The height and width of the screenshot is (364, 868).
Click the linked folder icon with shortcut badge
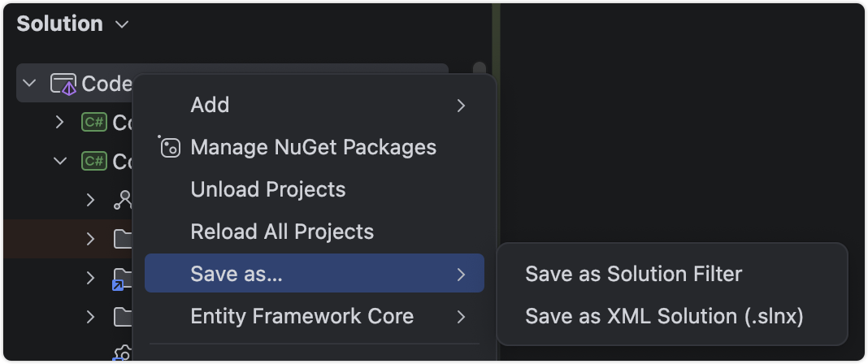(x=122, y=278)
